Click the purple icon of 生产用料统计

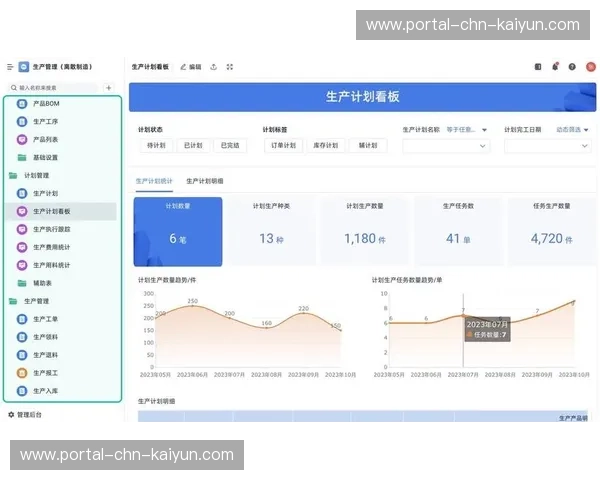22,265
